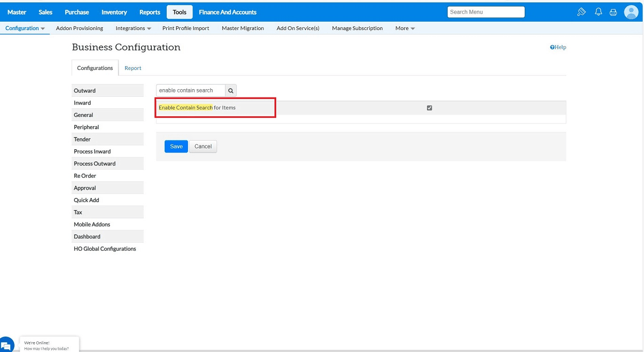Select the Process Inward category
The width and height of the screenshot is (644, 352).
[x=108, y=152]
